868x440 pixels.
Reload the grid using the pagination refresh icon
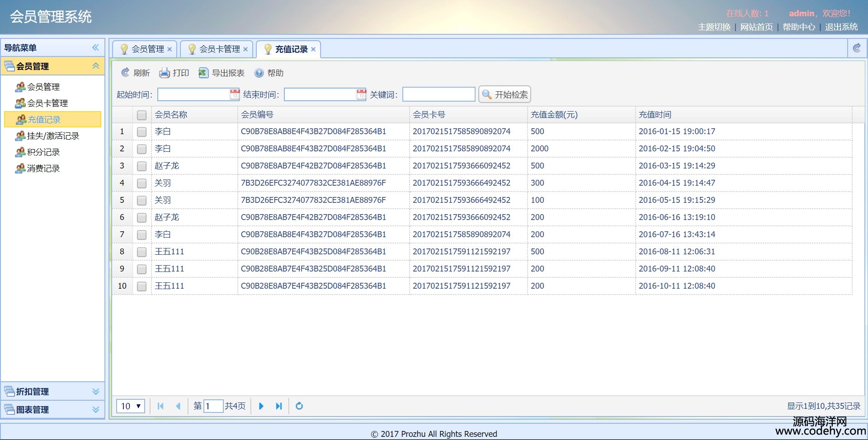(x=299, y=406)
